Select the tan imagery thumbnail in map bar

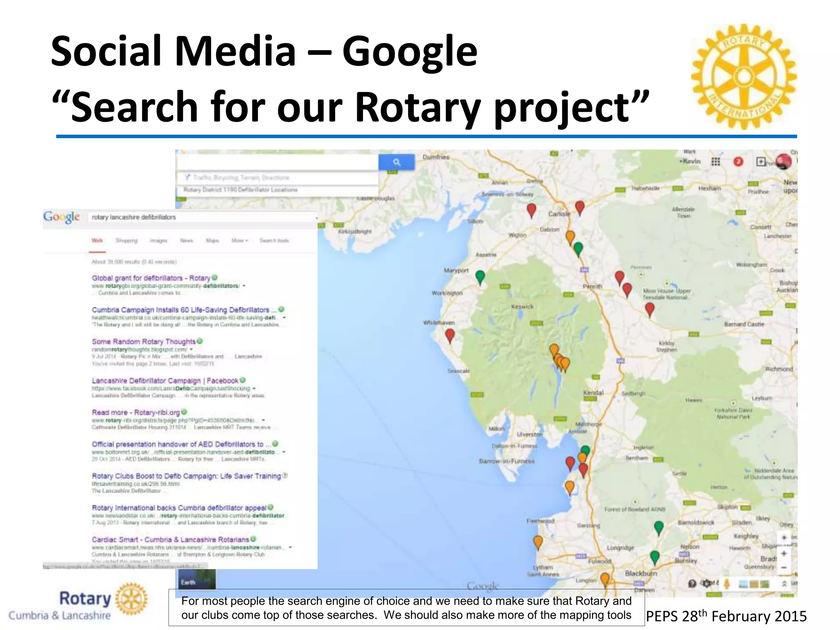754,584
